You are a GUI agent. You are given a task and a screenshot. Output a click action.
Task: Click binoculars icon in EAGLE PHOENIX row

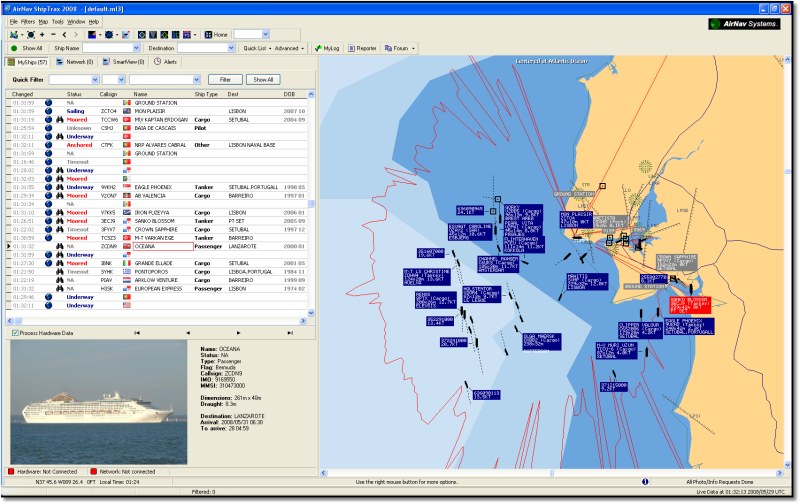tap(60, 187)
